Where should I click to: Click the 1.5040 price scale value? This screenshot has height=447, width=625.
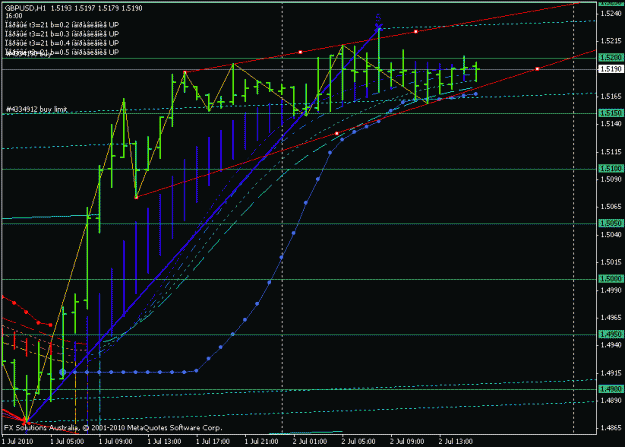(611, 234)
